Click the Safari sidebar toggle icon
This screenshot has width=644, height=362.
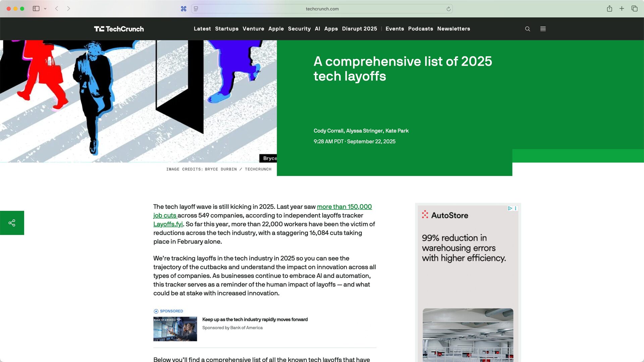coord(36,9)
